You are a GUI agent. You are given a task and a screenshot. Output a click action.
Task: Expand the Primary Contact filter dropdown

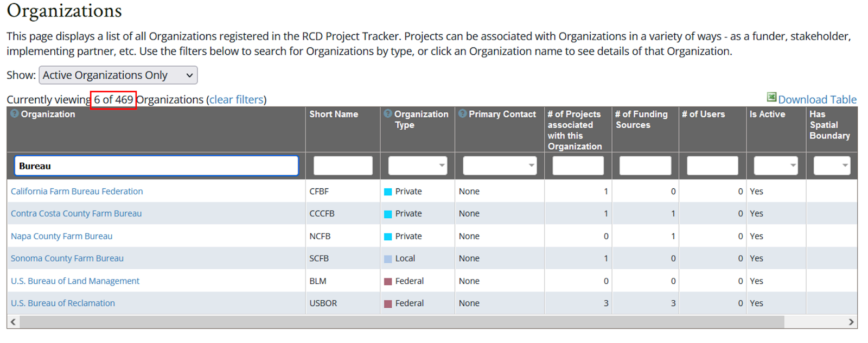(500, 166)
